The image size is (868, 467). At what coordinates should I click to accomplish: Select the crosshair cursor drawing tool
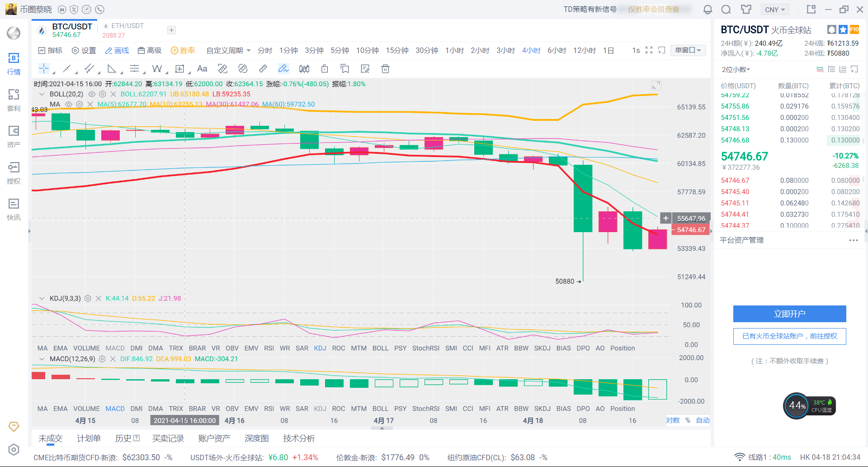tap(44, 69)
